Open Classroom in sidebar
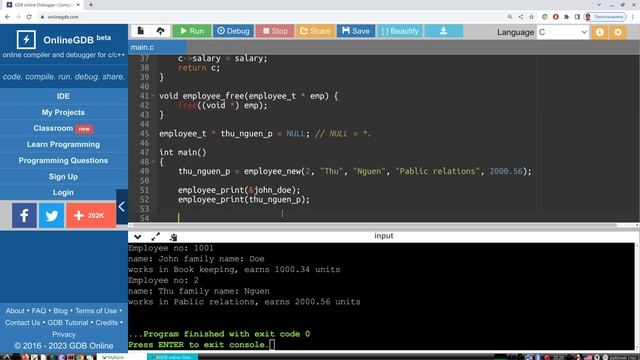 (63, 128)
